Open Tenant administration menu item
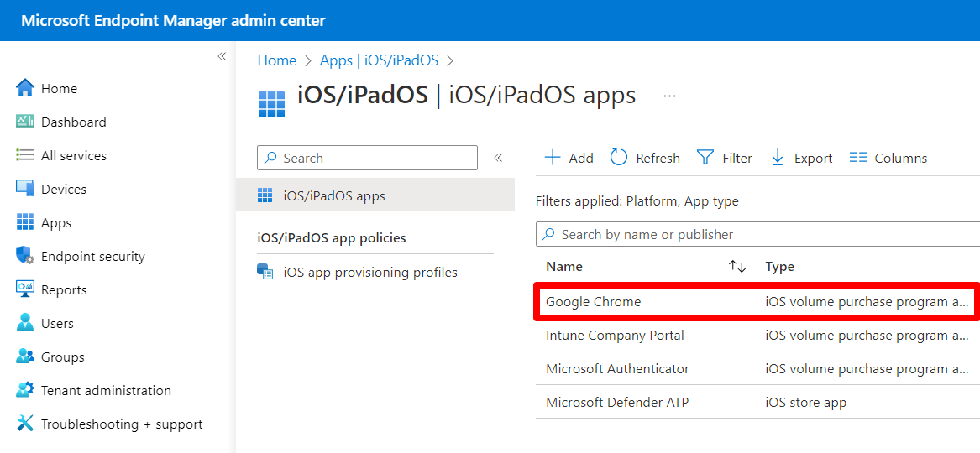980x453 pixels. [x=107, y=391]
